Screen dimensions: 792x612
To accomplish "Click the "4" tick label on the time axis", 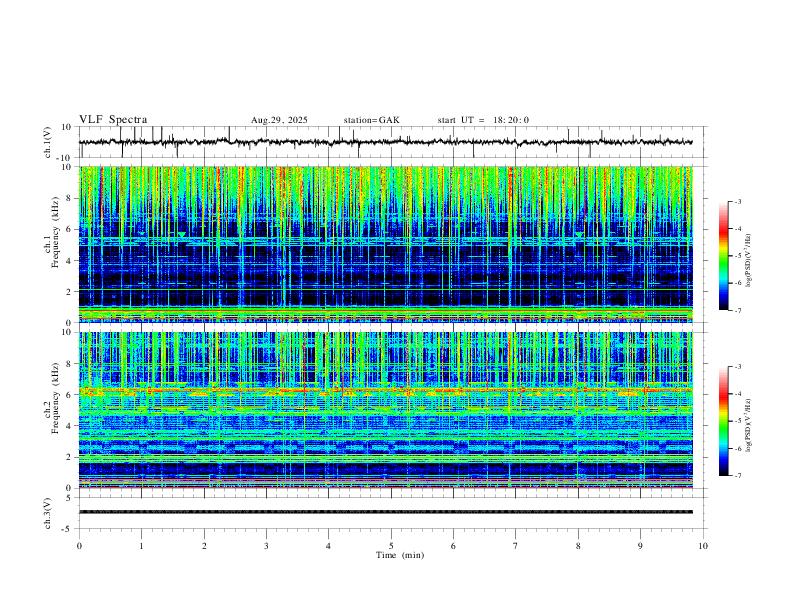I will point(329,546).
